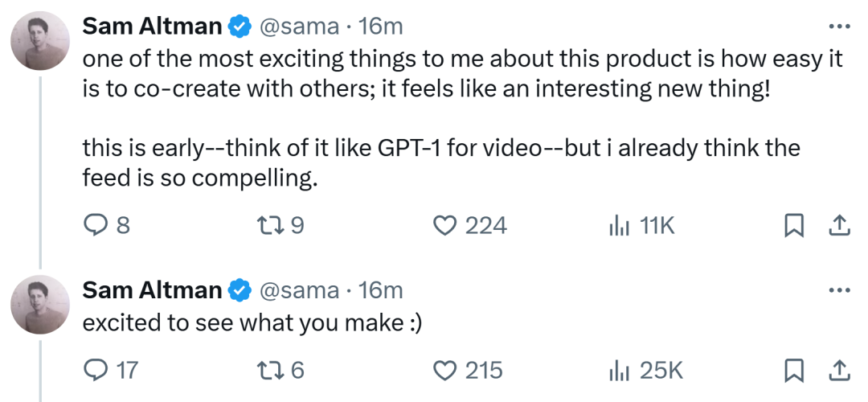Repost the first tweet with 9 reposts
Image resolution: width=868 pixels, height=402 pixels.
[x=273, y=226]
